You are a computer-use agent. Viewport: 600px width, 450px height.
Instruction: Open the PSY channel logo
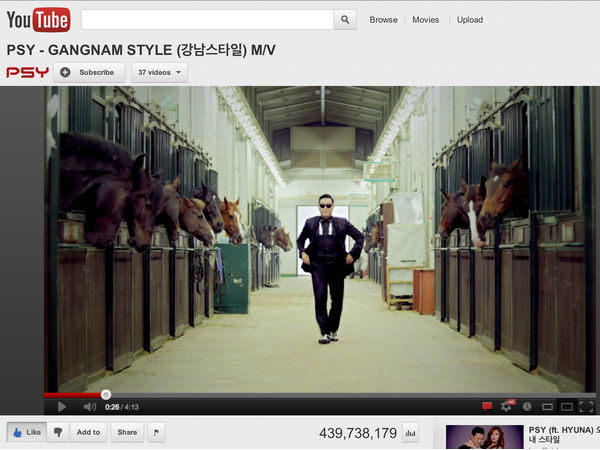click(x=28, y=72)
